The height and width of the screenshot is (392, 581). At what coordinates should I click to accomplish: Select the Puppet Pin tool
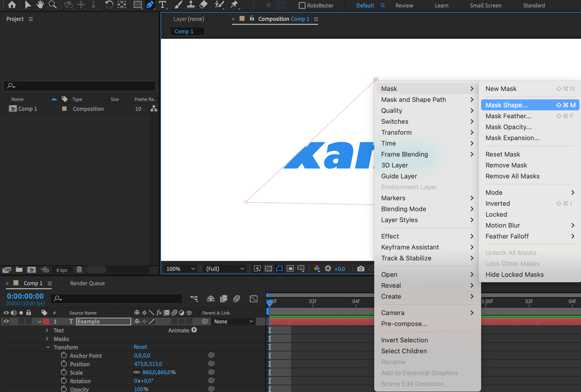click(x=234, y=5)
